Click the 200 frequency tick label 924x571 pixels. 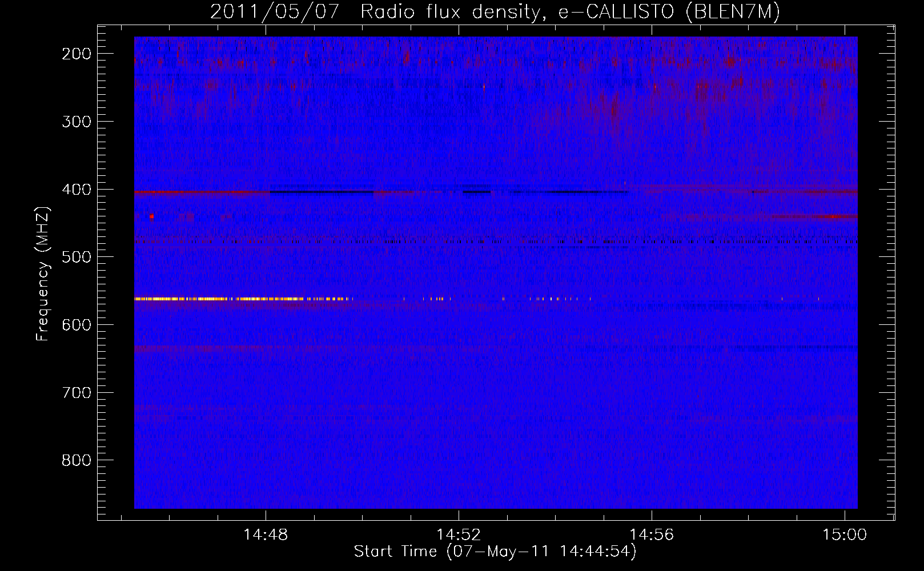coord(77,54)
